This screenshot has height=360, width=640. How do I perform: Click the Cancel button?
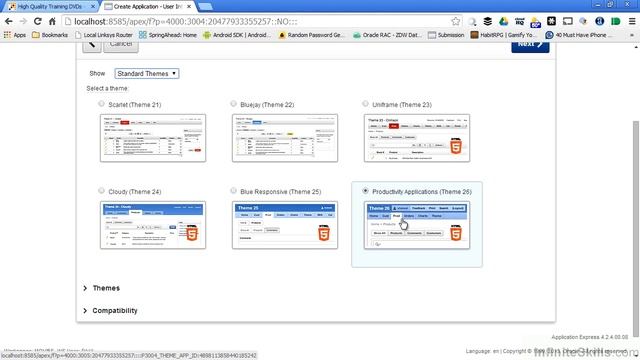coord(121,46)
